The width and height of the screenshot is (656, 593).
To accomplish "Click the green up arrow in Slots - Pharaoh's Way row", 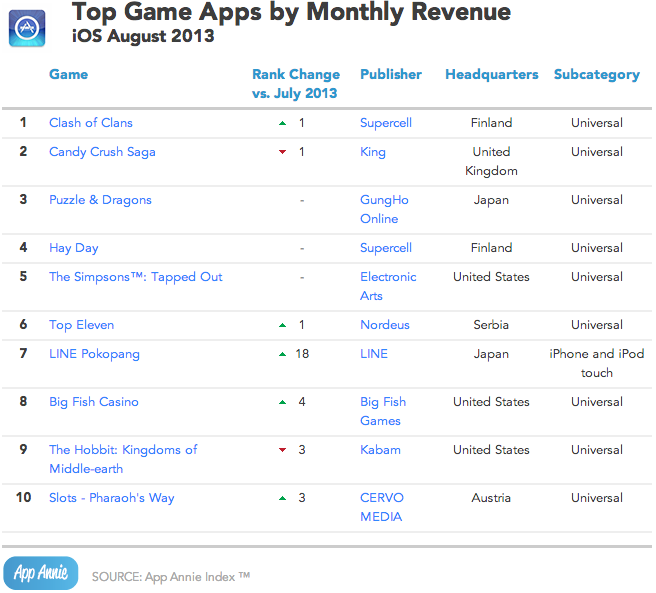I will tap(283, 498).
